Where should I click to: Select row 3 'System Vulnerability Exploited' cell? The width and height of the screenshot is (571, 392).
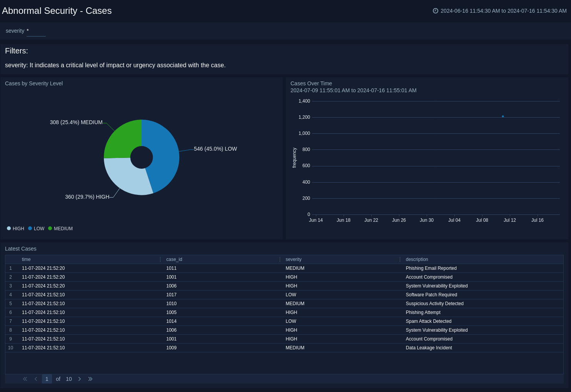coord(437,286)
